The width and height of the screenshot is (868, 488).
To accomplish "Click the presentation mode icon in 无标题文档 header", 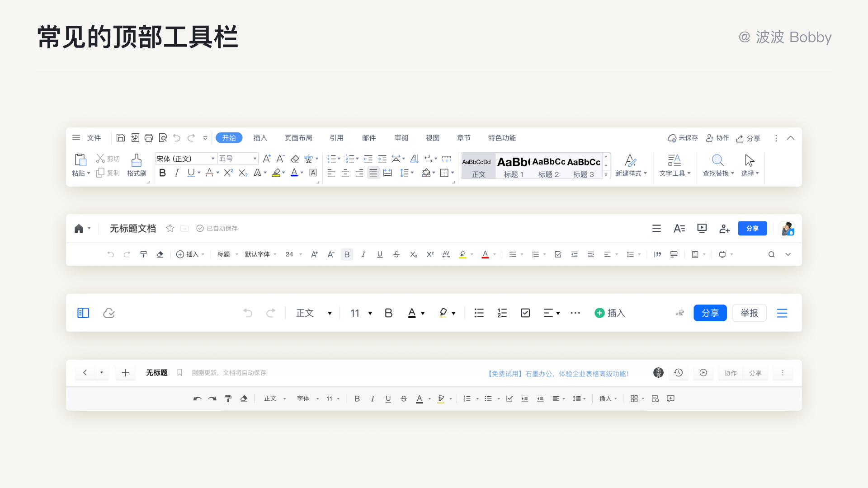I will (702, 229).
